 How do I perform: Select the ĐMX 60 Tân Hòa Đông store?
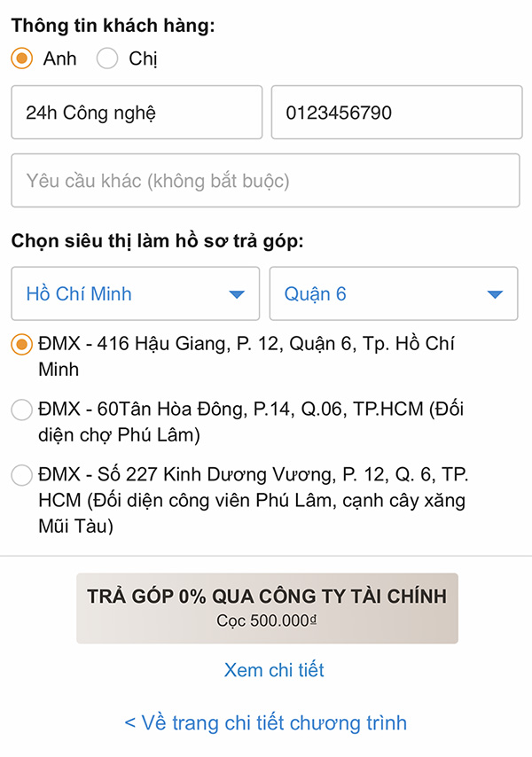pos(20,410)
